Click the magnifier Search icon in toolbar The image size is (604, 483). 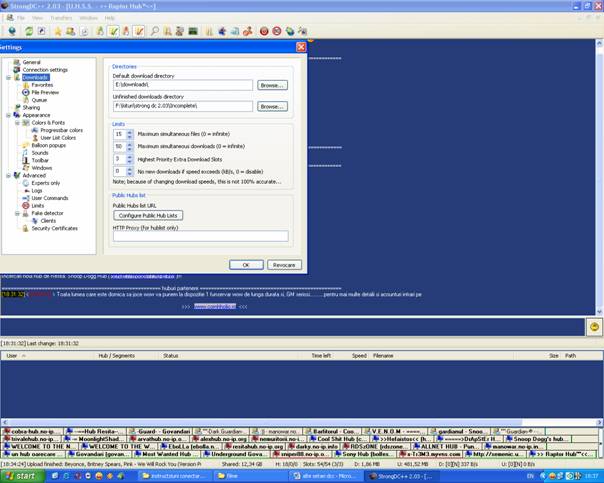click(x=155, y=31)
